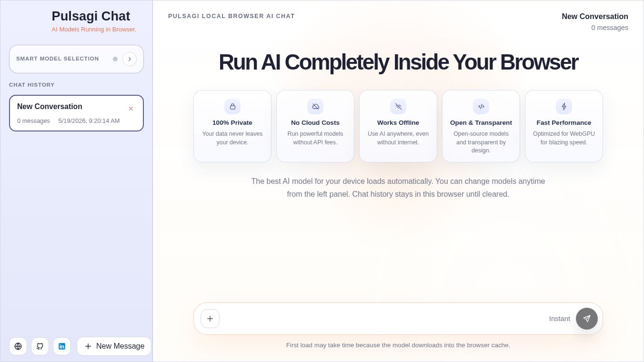
Task: Open the Works Offline feature card
Action: [x=398, y=126]
